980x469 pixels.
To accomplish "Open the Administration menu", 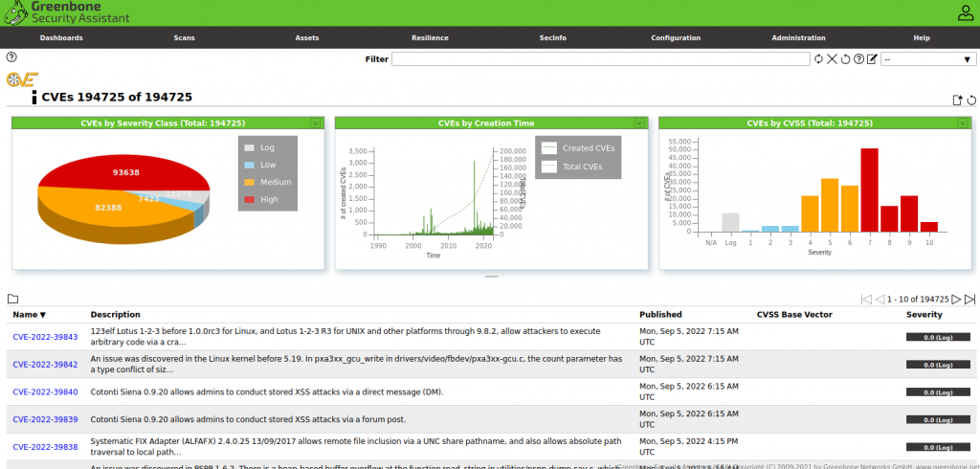I will [798, 37].
